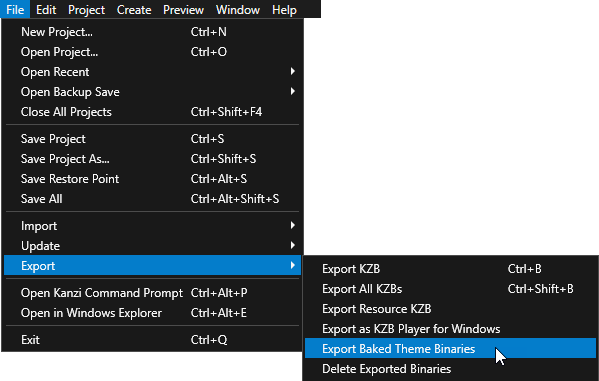Select Close All Projects
This screenshot has width=599, height=381.
pyautogui.click(x=152, y=112)
